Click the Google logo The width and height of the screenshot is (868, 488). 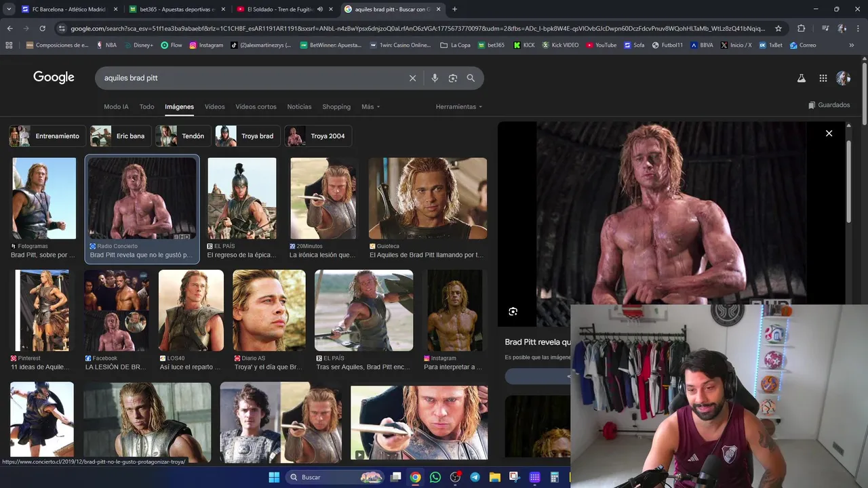point(54,77)
